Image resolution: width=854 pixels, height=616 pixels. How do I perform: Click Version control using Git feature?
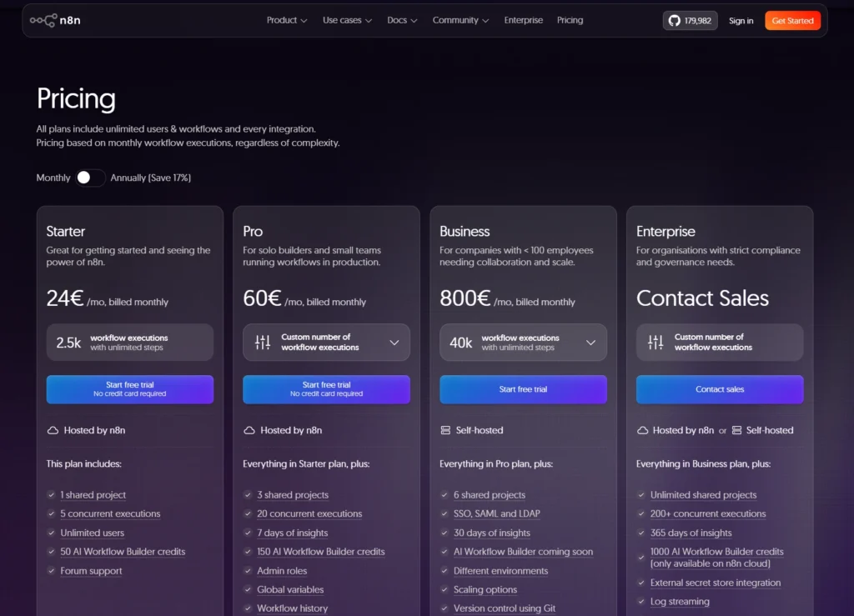click(x=505, y=608)
